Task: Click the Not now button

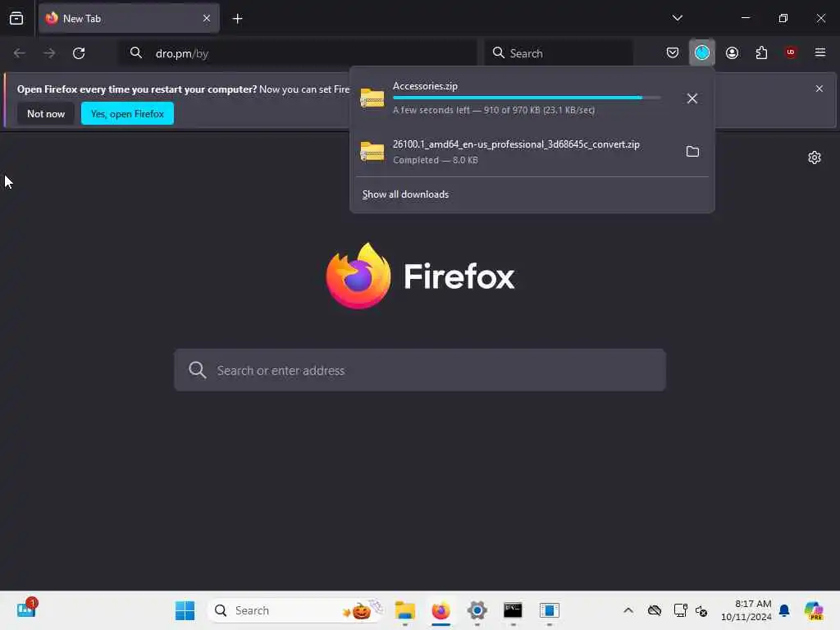Action: [x=46, y=113]
